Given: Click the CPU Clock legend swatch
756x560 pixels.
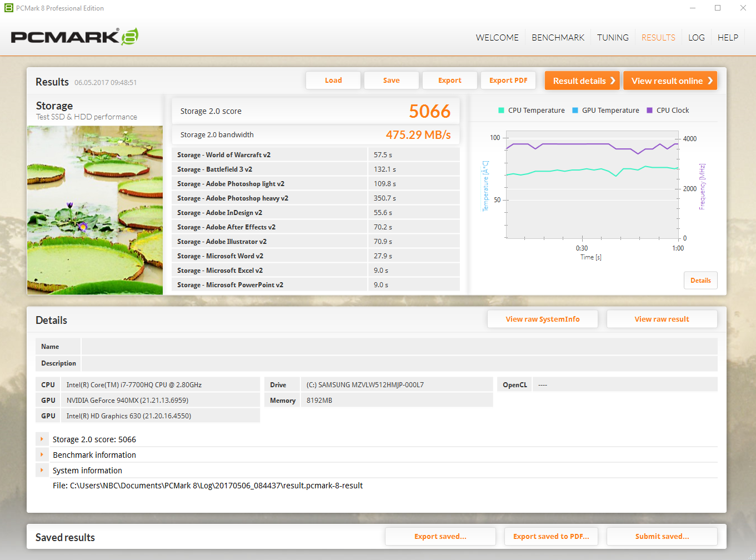Looking at the screenshot, I should (x=650, y=111).
